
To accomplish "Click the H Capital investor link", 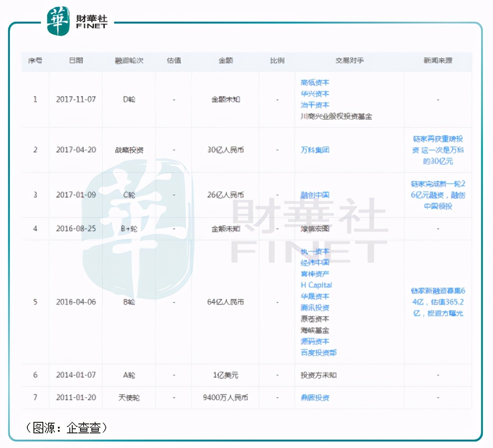I will point(316,285).
